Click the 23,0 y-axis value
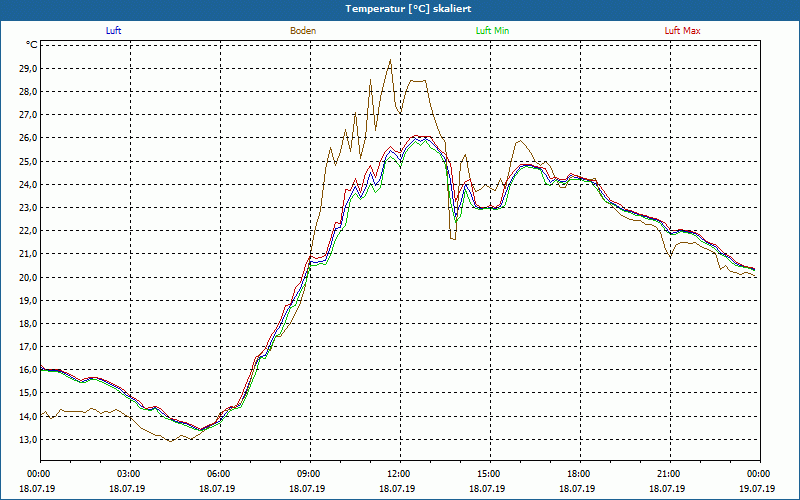 pos(28,208)
